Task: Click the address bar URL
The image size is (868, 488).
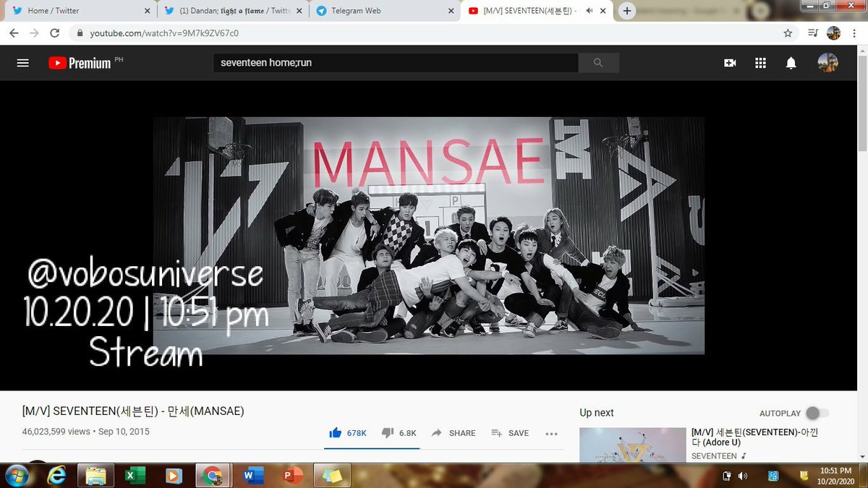Action: click(x=164, y=33)
